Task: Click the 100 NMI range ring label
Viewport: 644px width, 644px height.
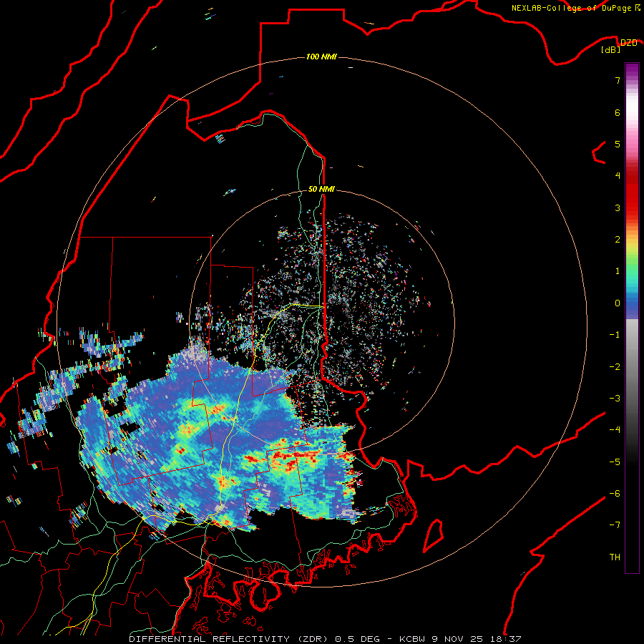Action: (321, 57)
